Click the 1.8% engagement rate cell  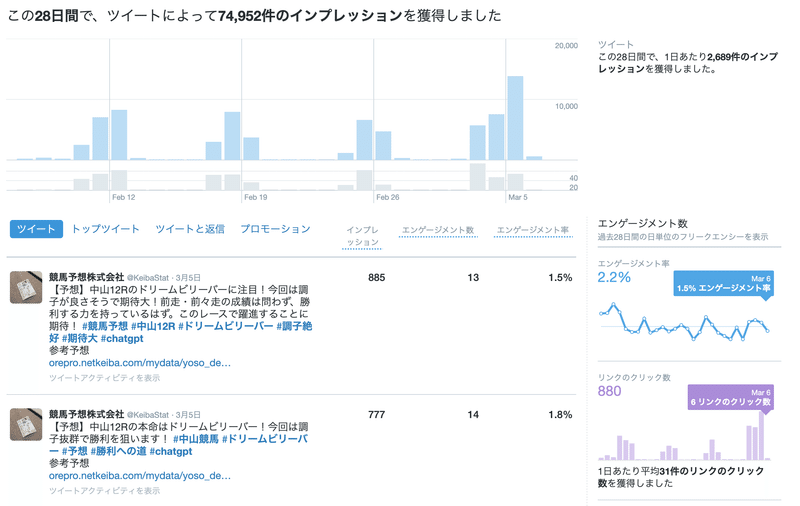(x=560, y=415)
